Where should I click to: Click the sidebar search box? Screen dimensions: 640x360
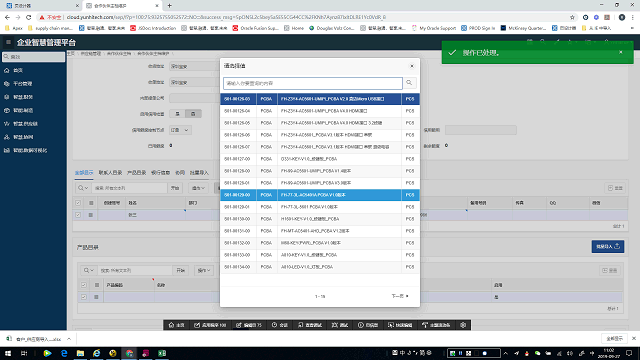tap(33, 57)
